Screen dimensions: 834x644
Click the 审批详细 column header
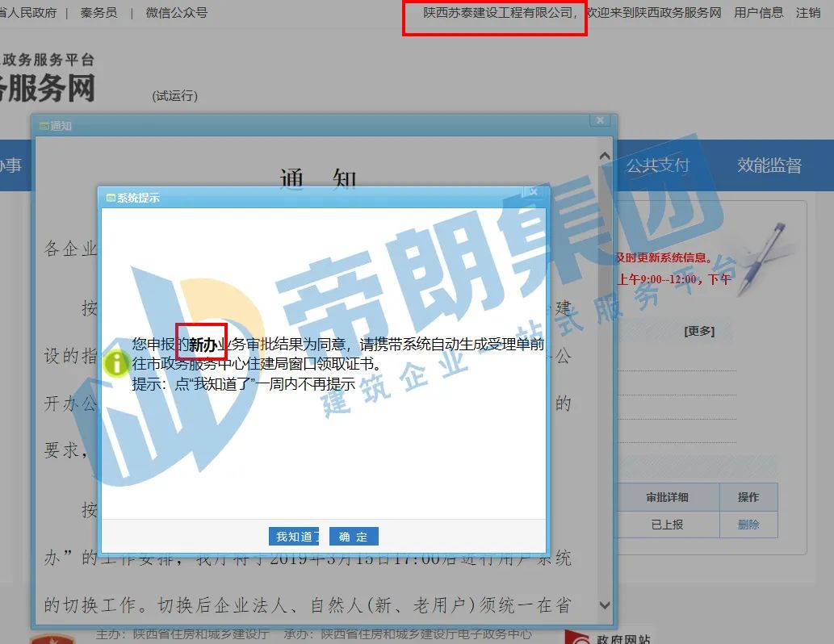click(667, 497)
